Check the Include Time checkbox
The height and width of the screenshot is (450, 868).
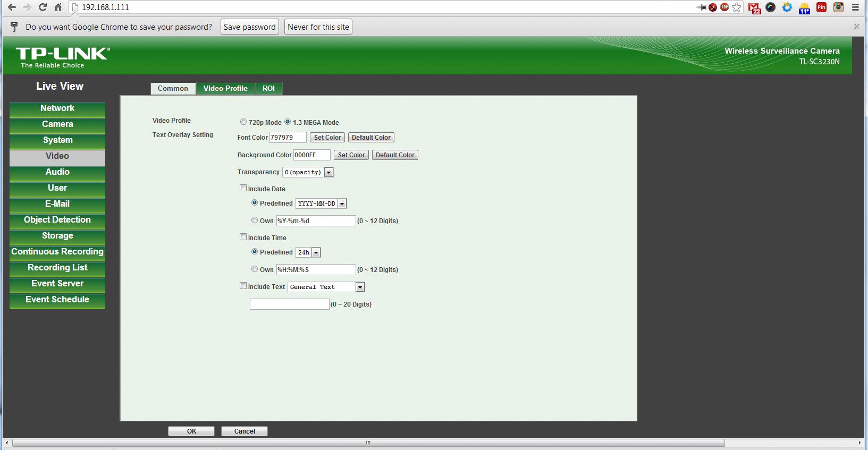pyautogui.click(x=243, y=237)
